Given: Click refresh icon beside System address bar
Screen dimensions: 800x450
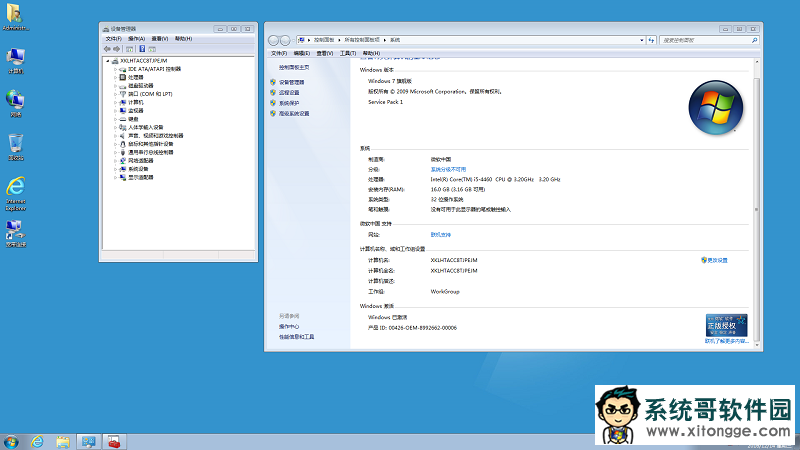Looking at the screenshot, I should tap(652, 40).
